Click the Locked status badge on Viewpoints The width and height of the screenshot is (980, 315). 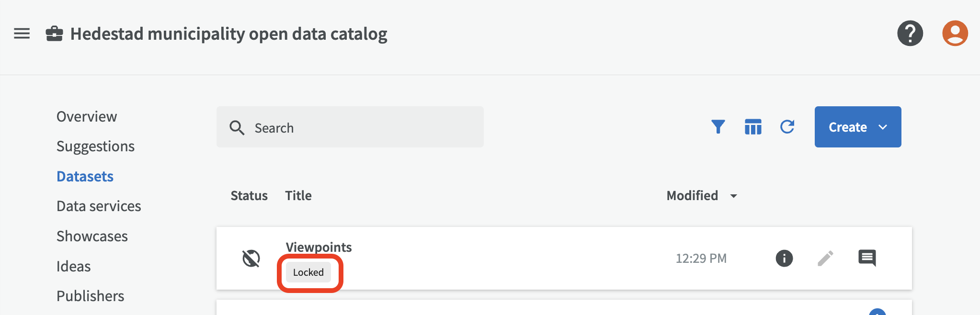pos(309,272)
